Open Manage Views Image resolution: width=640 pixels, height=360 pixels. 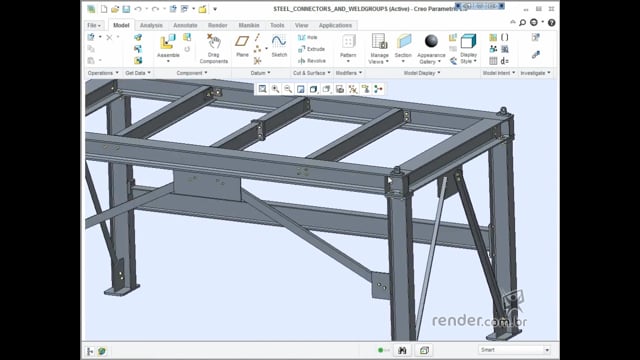click(x=379, y=48)
